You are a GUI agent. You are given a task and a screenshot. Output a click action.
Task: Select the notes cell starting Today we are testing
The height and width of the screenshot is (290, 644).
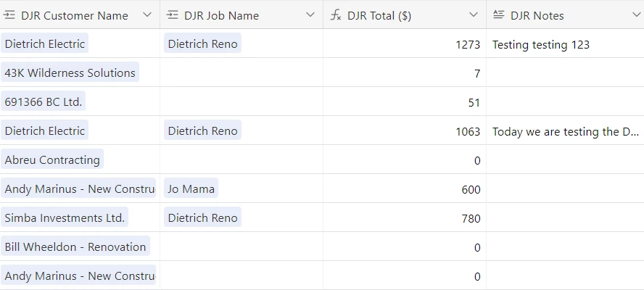tap(565, 130)
